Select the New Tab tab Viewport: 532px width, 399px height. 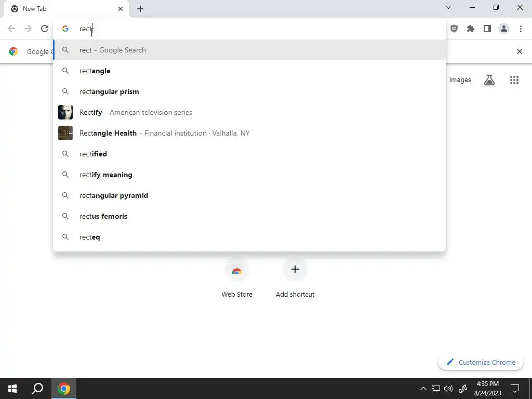[x=66, y=9]
